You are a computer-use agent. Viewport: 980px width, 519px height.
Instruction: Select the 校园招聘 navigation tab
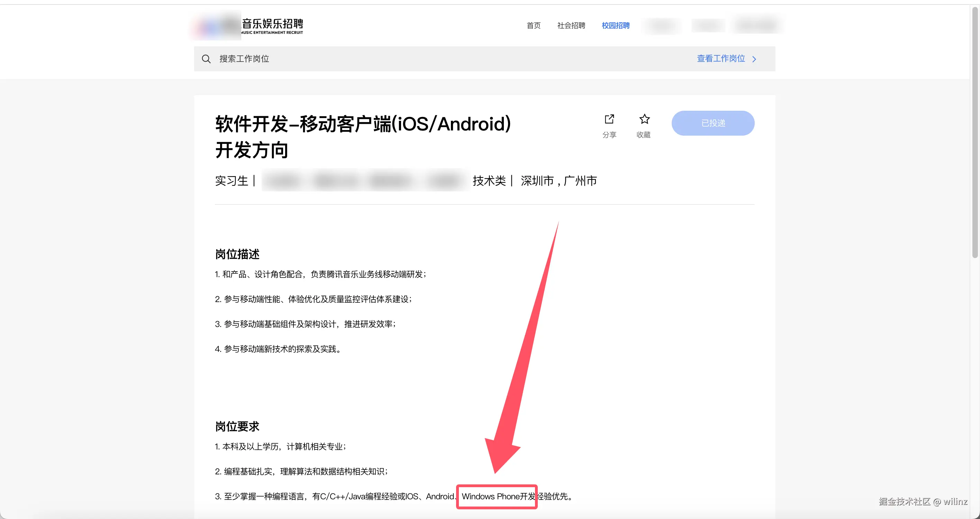tap(616, 26)
